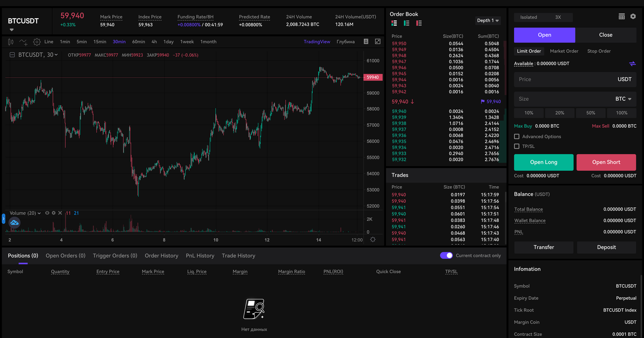Viewport: 644px width, 338px height.
Task: Expand the BTCUSDT pair selector arrow
Action: click(x=12, y=30)
